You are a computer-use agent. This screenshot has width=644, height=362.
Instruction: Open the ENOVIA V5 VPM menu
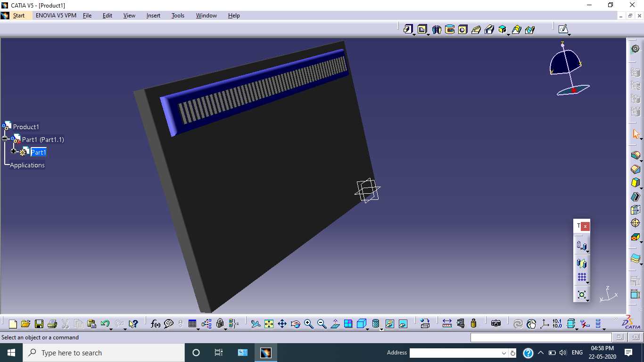pyautogui.click(x=56, y=16)
